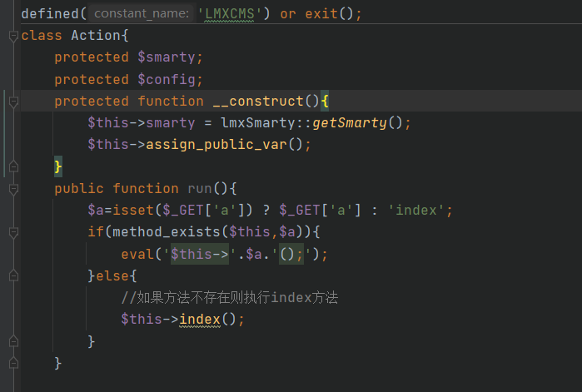Click the method_exists function call
582x392 pixels.
[167, 232]
